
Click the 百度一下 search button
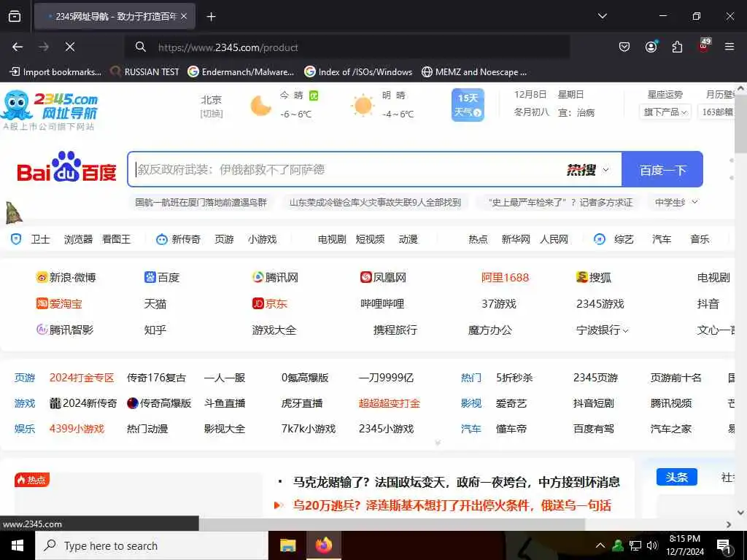pos(662,169)
